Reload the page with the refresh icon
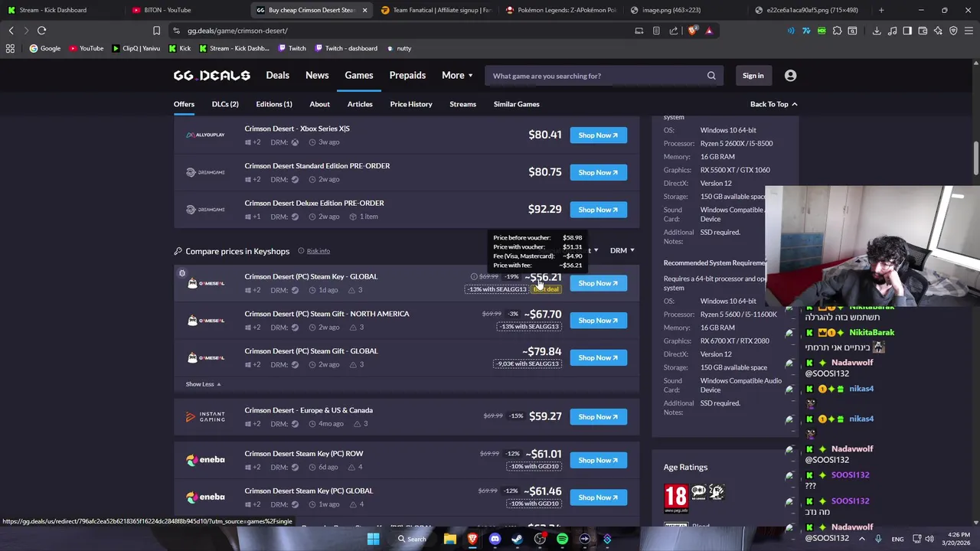980x551 pixels. 41,31
